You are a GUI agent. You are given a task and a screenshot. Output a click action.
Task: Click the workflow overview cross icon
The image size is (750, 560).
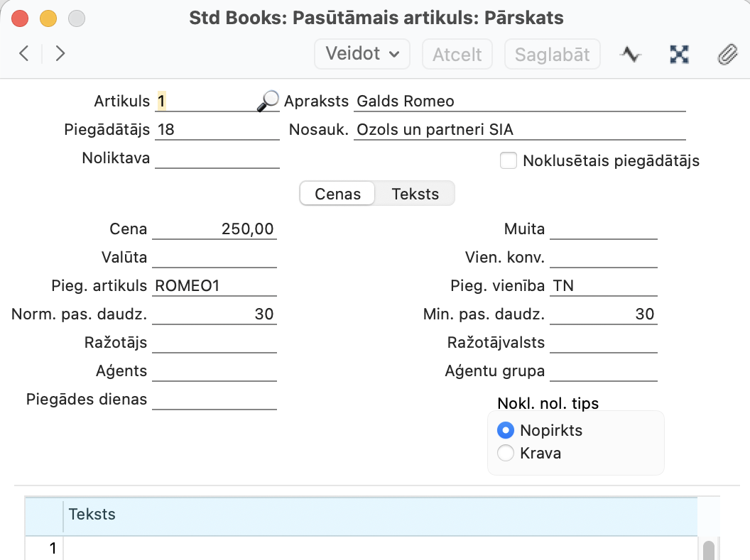[680, 55]
